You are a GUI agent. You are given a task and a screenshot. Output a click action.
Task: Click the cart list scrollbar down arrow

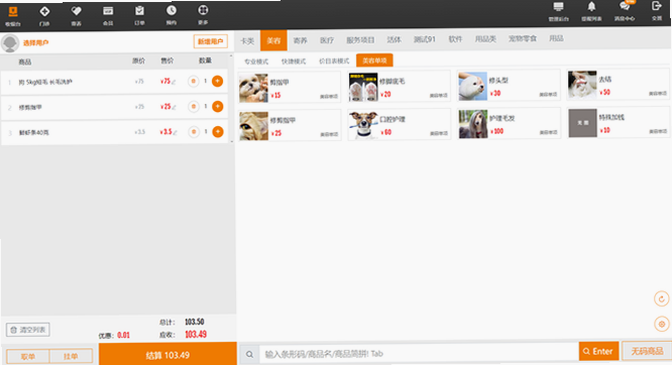232,141
